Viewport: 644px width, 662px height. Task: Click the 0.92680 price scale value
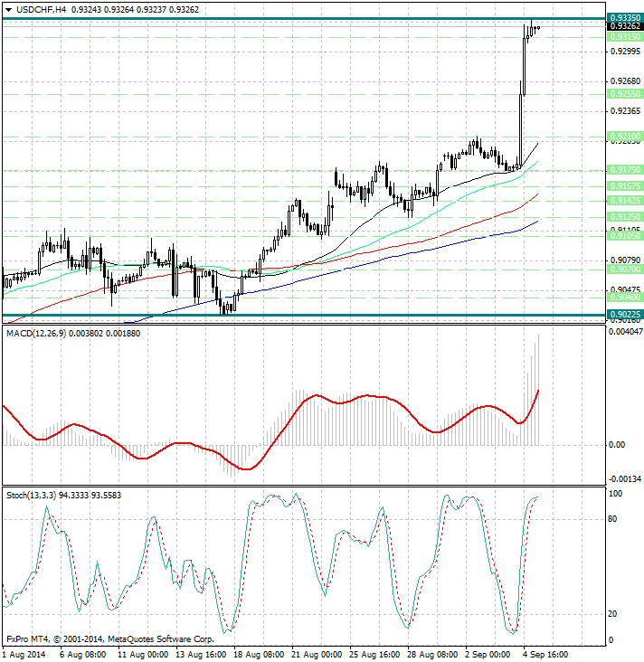625,81
